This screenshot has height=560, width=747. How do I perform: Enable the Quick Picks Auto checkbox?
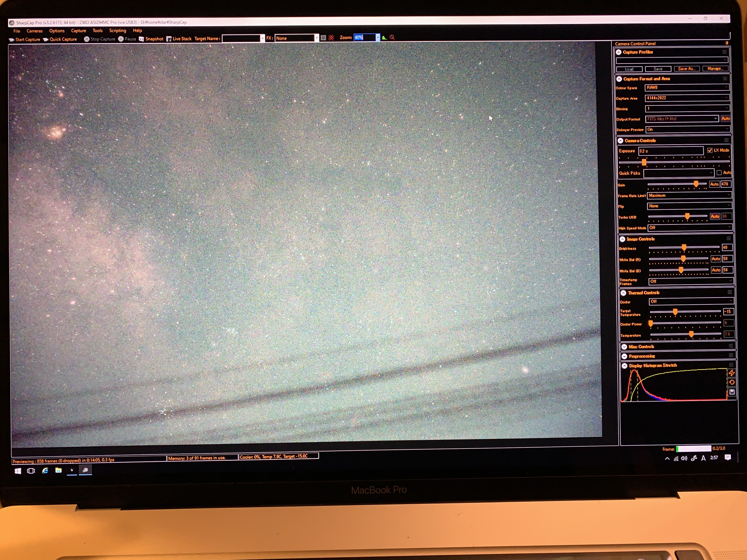[719, 173]
